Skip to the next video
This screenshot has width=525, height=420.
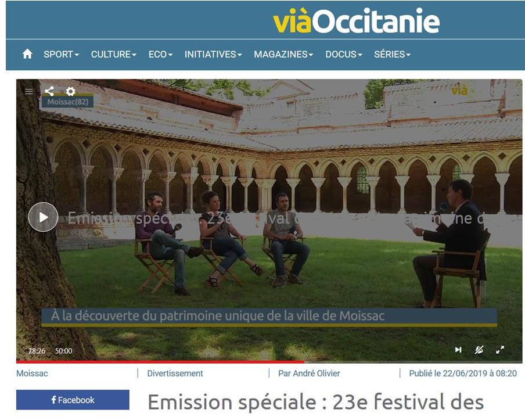coord(458,350)
